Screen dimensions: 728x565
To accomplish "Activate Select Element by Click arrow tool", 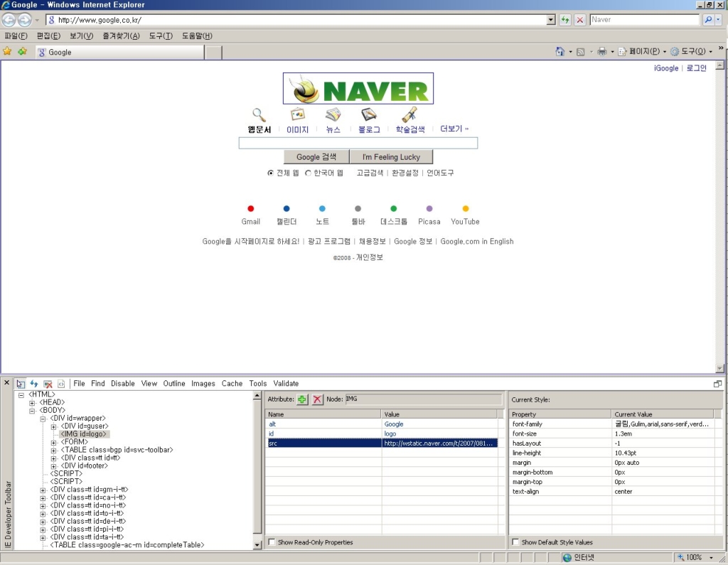I will point(21,384).
